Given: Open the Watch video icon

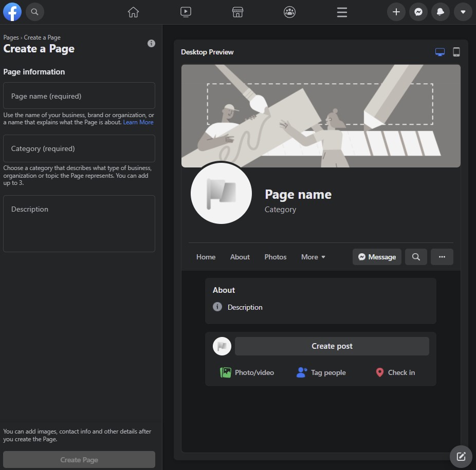Looking at the screenshot, I should [x=186, y=12].
